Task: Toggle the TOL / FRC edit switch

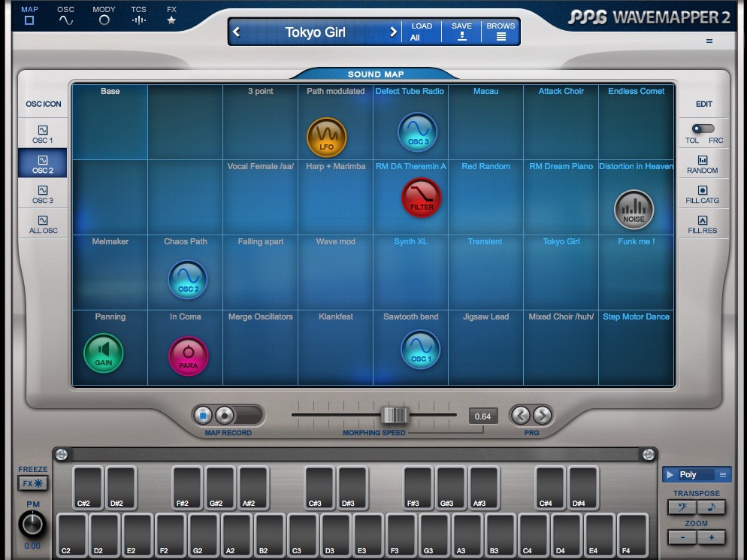Action: coord(703,129)
